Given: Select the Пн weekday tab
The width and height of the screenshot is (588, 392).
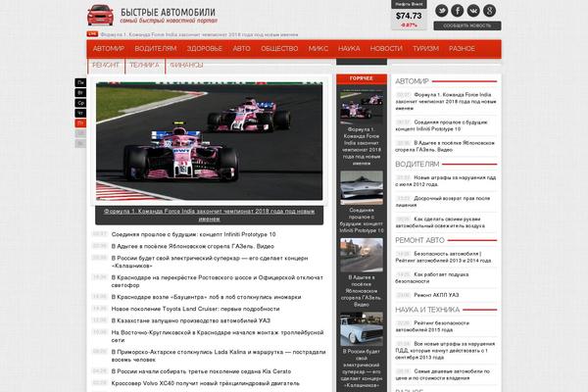Looking at the screenshot, I should 80,82.
